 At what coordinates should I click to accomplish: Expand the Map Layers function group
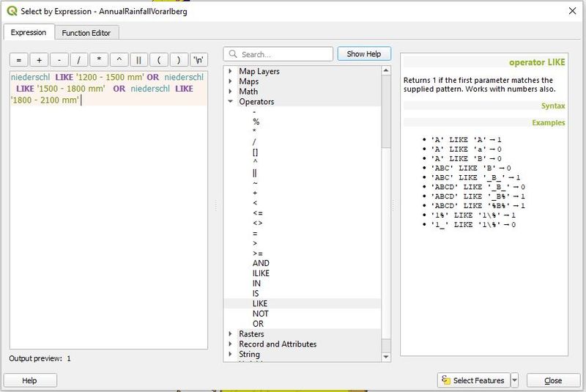click(231, 72)
